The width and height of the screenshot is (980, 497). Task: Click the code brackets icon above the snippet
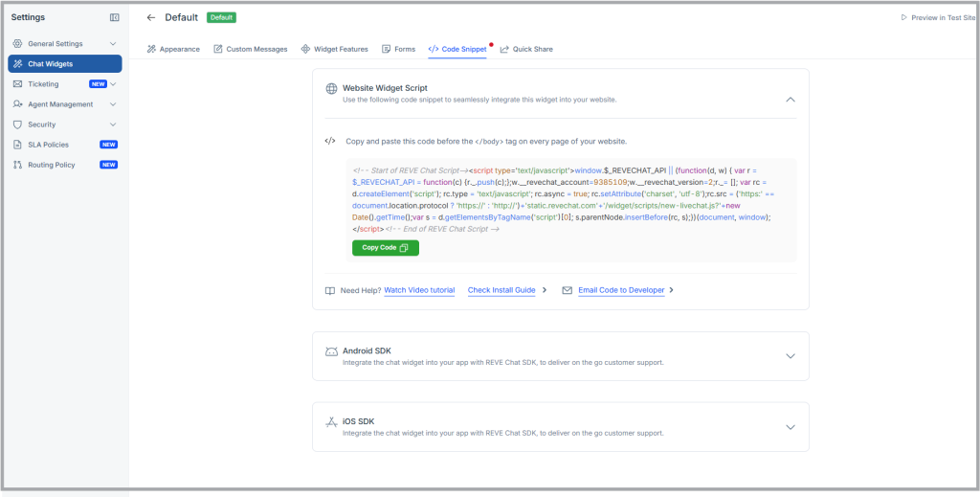point(330,141)
